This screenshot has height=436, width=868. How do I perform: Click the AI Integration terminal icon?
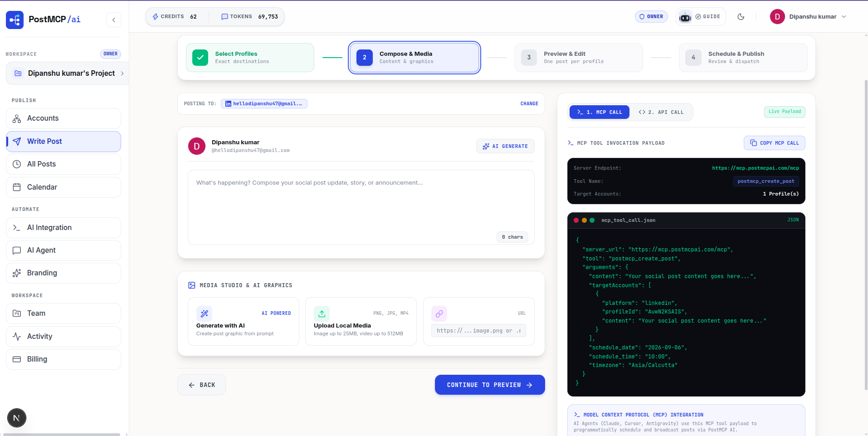(x=17, y=228)
